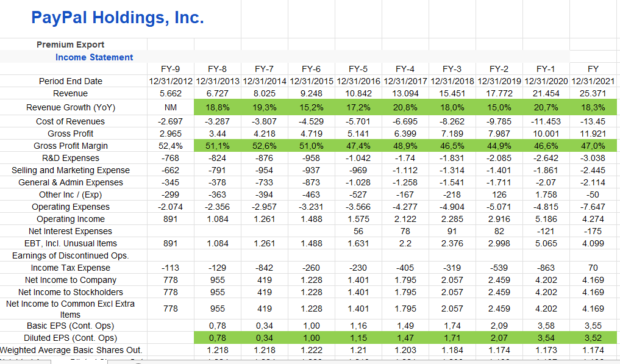Click the Revenue Growth (YoY) label

(x=71, y=108)
